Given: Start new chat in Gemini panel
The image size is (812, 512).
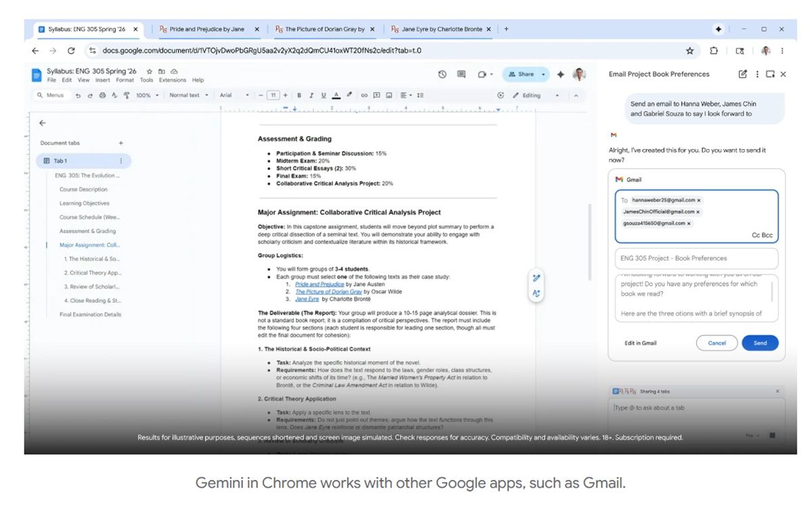Looking at the screenshot, I should 743,74.
